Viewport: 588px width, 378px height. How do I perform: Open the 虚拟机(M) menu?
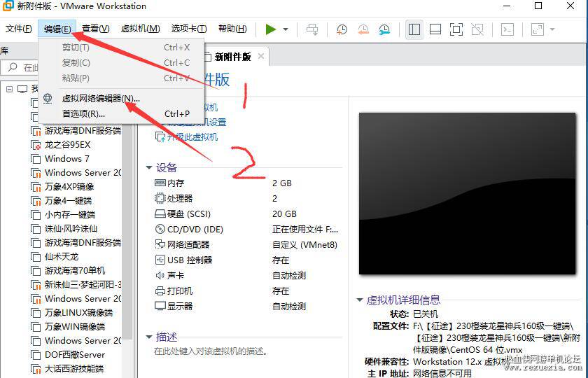pyautogui.click(x=140, y=29)
